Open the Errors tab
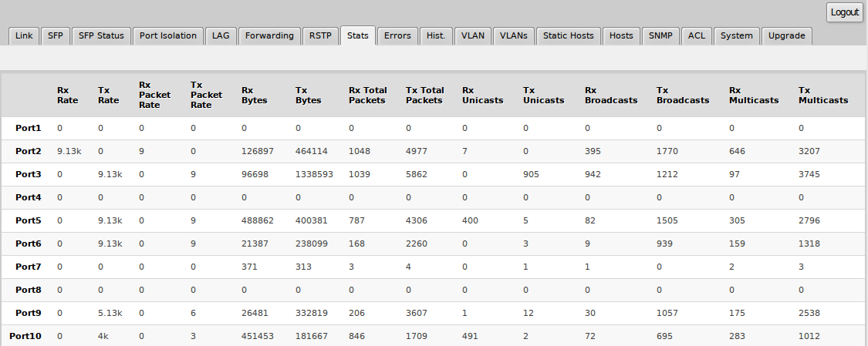 point(397,35)
